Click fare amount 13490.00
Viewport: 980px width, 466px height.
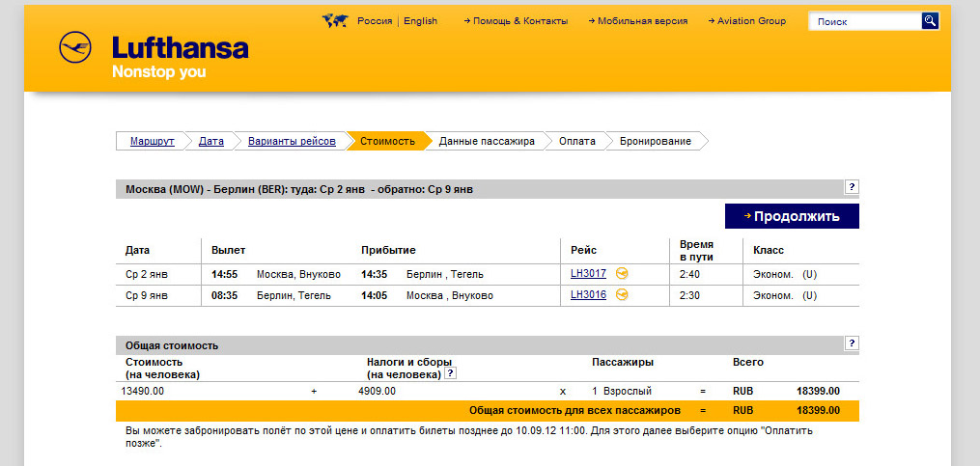pos(143,391)
